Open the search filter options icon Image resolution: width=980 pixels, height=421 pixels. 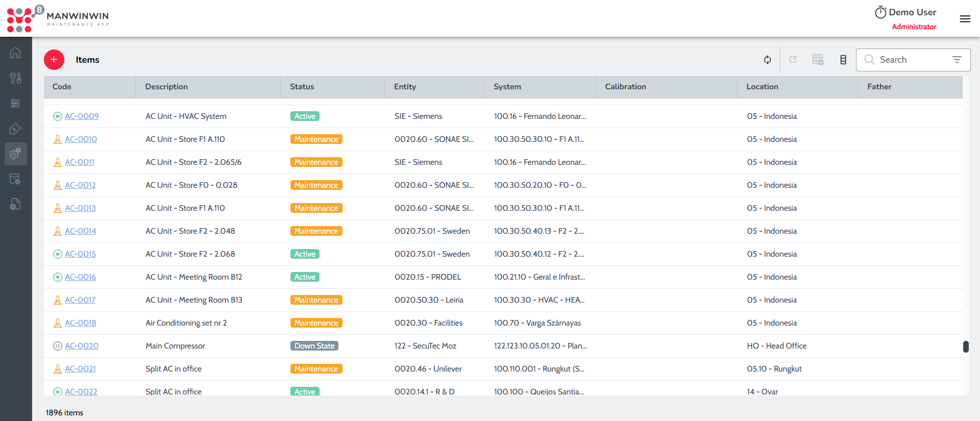(x=957, y=60)
